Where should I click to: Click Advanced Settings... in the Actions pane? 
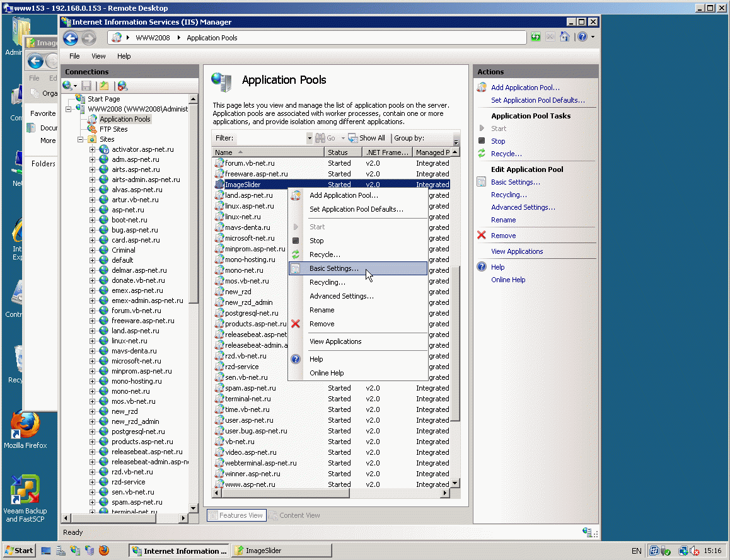[523, 207]
